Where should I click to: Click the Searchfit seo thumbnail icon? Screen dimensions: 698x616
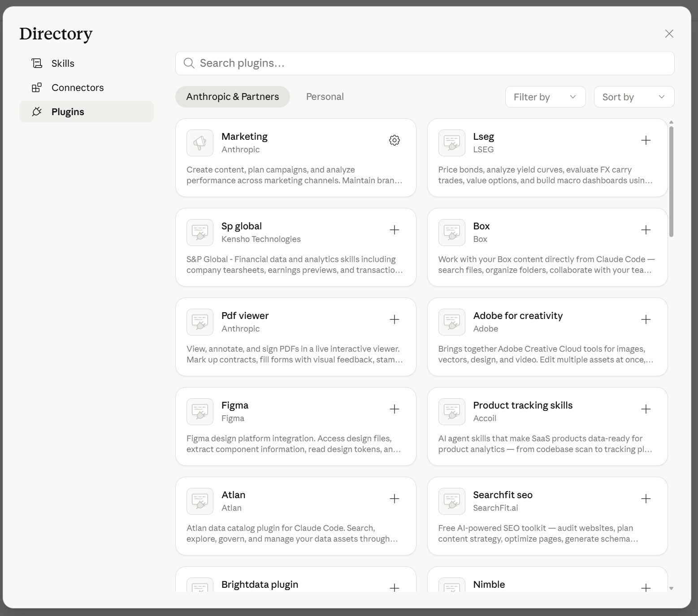[452, 501]
